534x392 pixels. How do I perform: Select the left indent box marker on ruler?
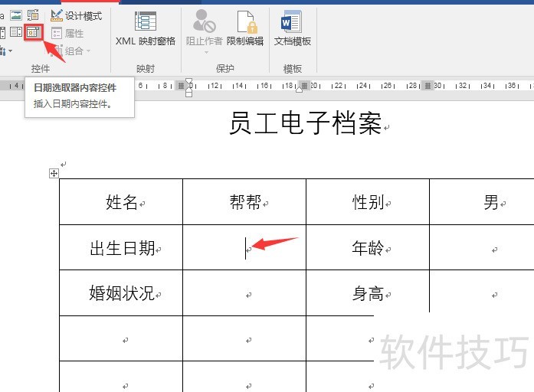pos(188,93)
